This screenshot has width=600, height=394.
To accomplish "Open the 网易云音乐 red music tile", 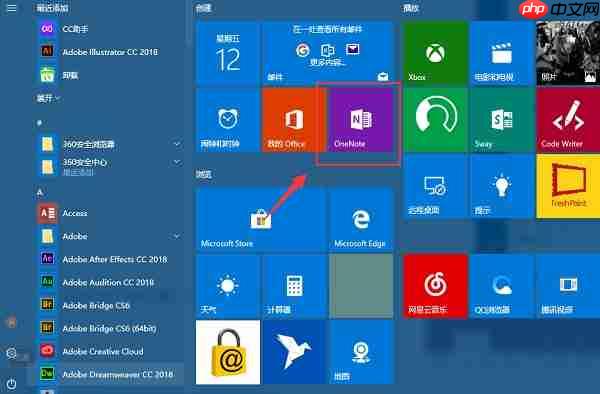I will coord(436,287).
